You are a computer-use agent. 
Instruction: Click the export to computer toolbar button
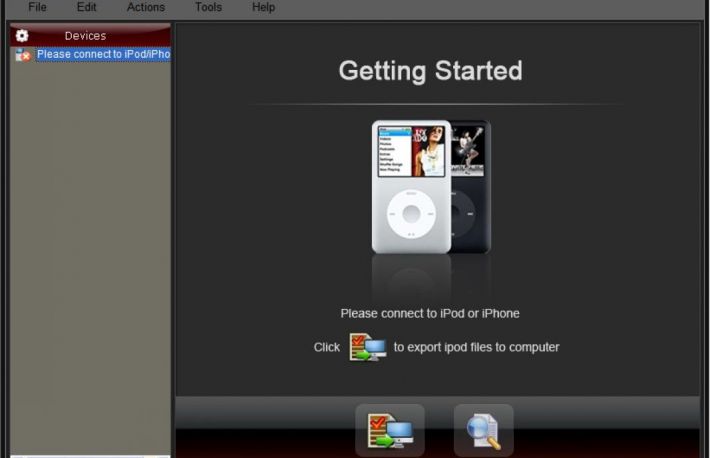pos(390,432)
